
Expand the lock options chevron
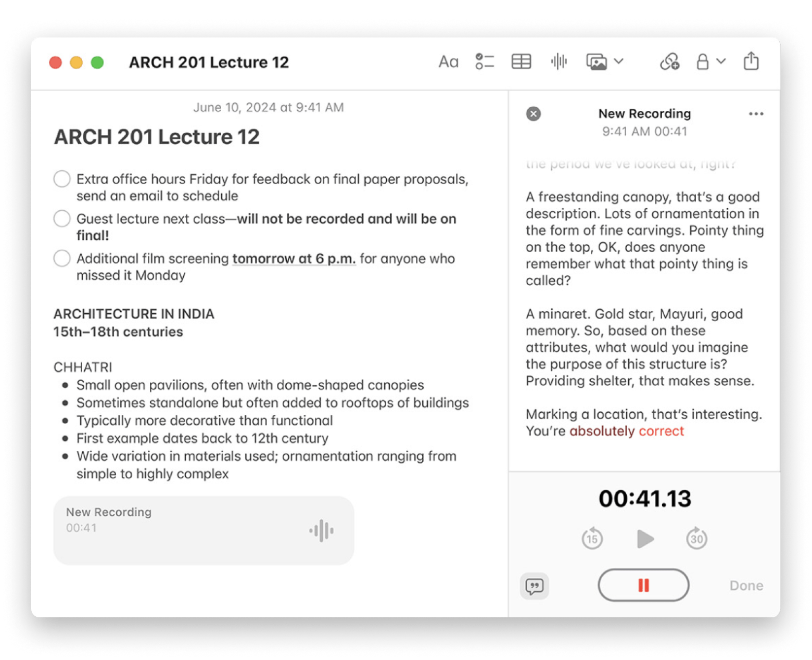pyautogui.click(x=721, y=61)
